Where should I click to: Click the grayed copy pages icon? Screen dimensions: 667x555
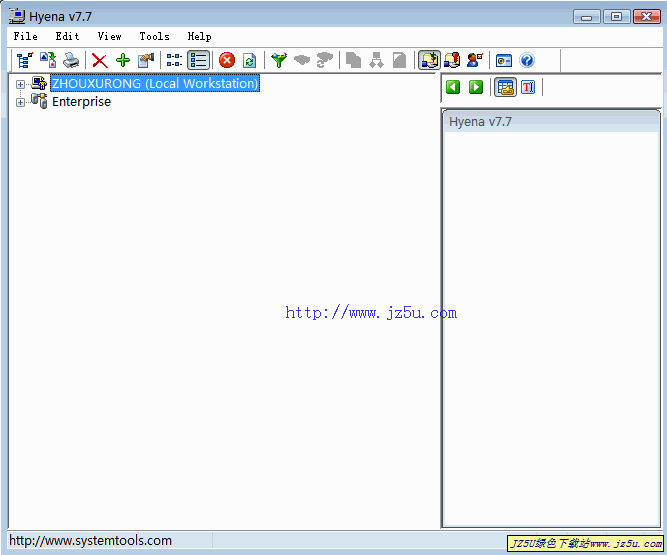[353, 60]
